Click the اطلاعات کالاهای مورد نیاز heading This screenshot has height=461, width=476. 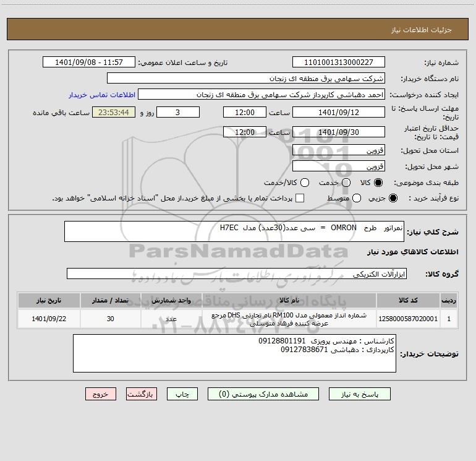[x=412, y=252]
